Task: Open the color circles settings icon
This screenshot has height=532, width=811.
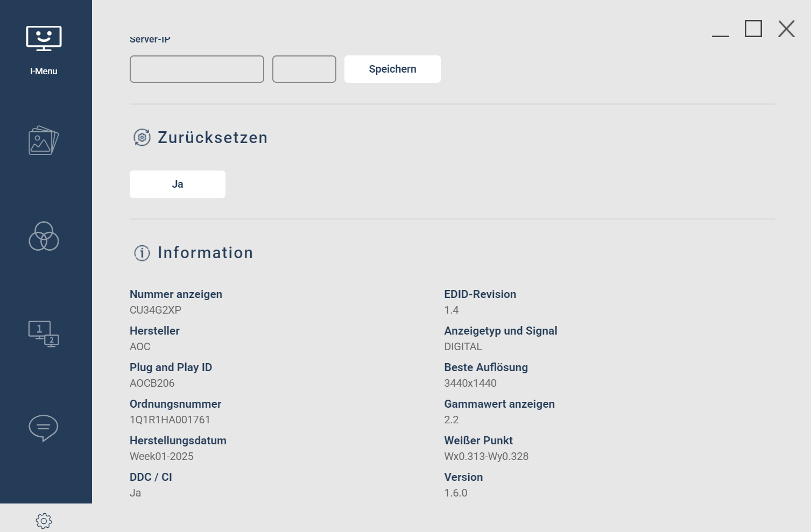Action: pyautogui.click(x=44, y=236)
